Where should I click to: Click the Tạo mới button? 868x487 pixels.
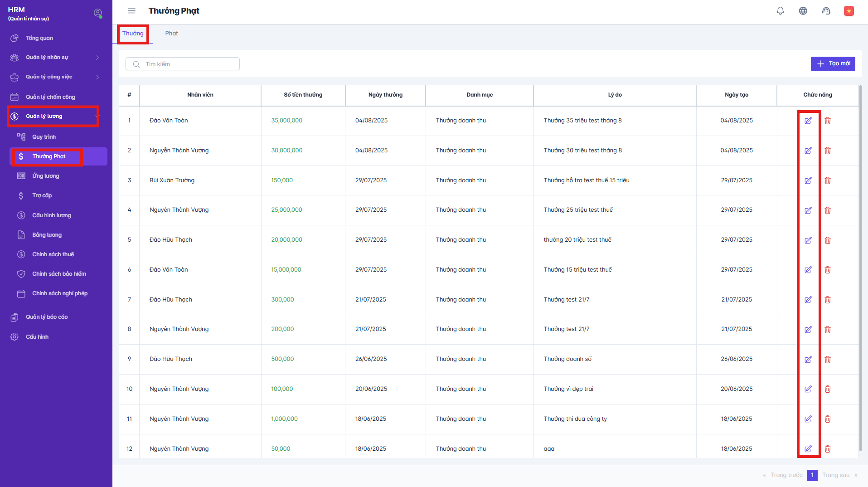point(833,64)
